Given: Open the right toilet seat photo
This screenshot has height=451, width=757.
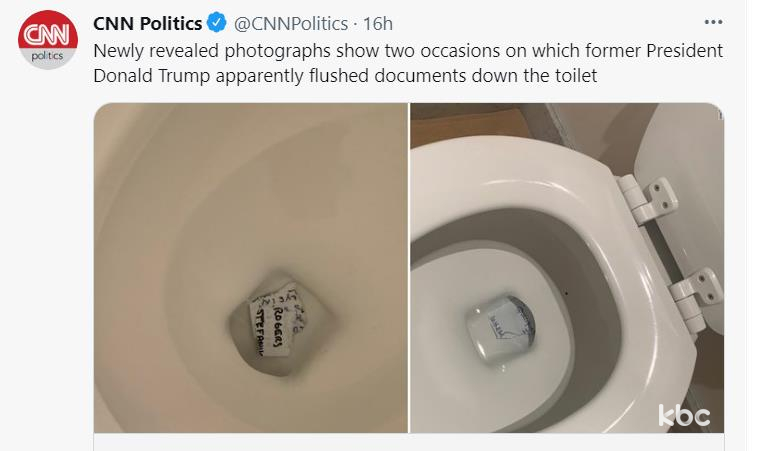Looking at the screenshot, I should coord(567,268).
